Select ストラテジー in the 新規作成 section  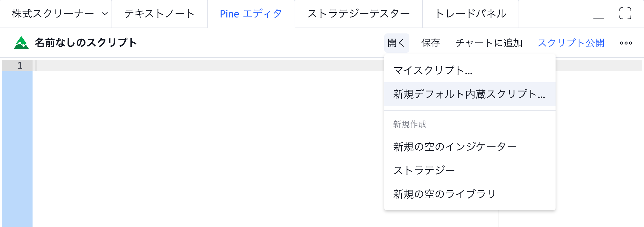tap(424, 170)
